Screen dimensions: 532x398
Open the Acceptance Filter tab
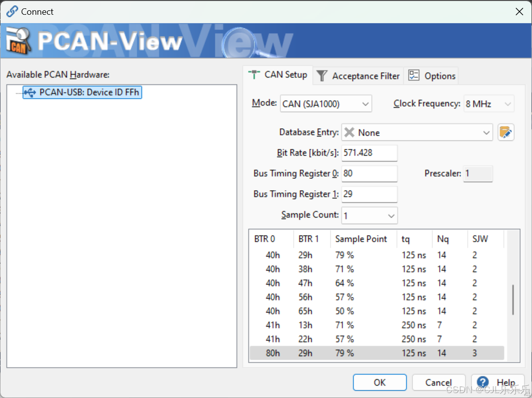[358, 76]
